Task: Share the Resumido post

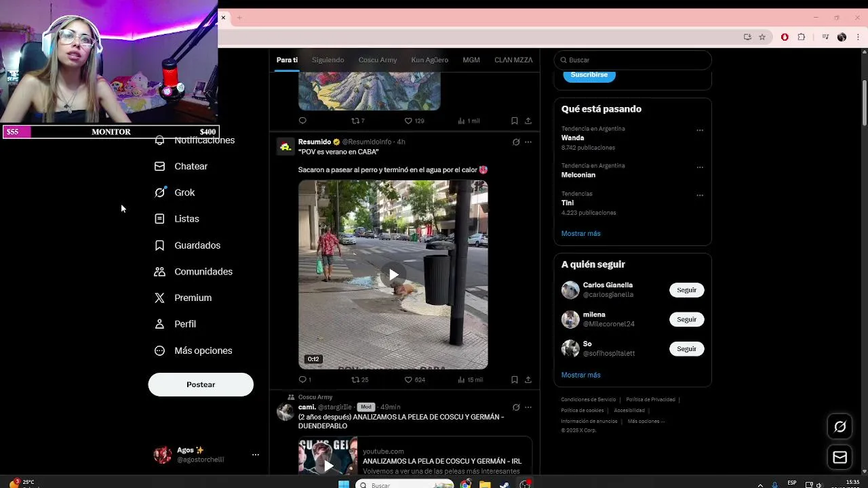Action: pos(528,380)
